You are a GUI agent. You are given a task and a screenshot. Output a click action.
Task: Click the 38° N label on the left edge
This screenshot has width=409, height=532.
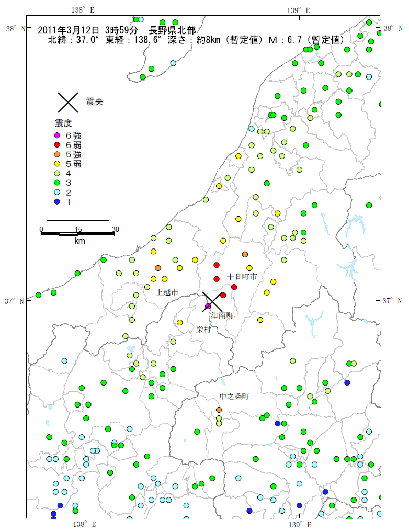tap(16, 29)
